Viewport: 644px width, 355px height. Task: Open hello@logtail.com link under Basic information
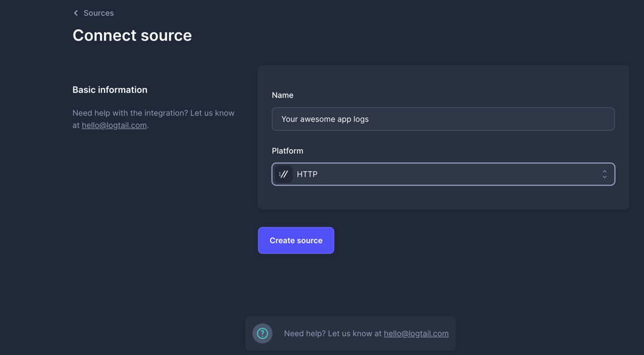114,125
